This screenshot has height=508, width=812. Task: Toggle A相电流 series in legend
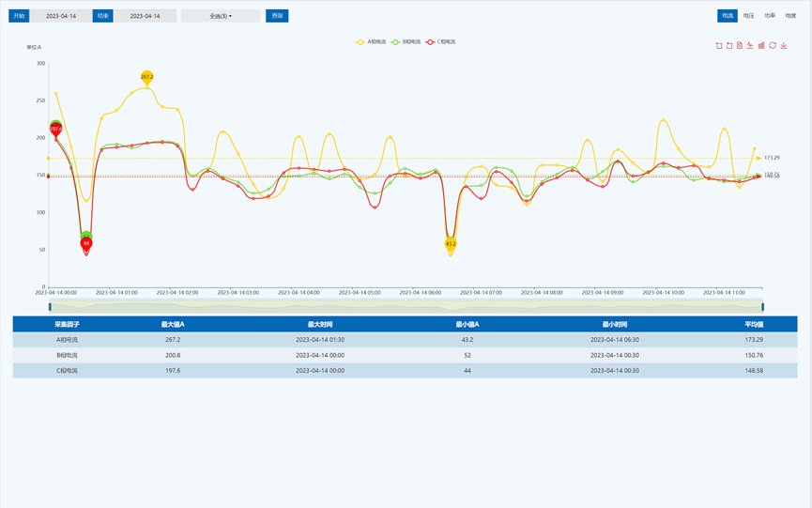tap(371, 42)
